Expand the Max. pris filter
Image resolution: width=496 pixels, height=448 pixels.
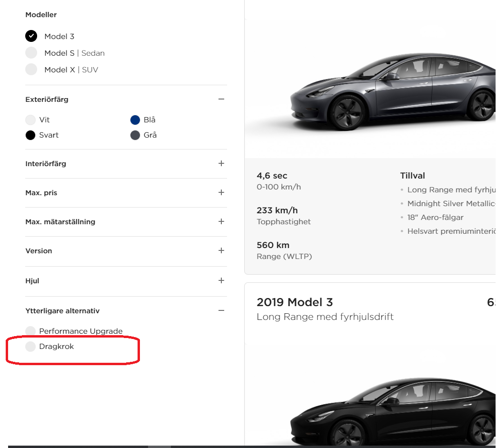[221, 192]
